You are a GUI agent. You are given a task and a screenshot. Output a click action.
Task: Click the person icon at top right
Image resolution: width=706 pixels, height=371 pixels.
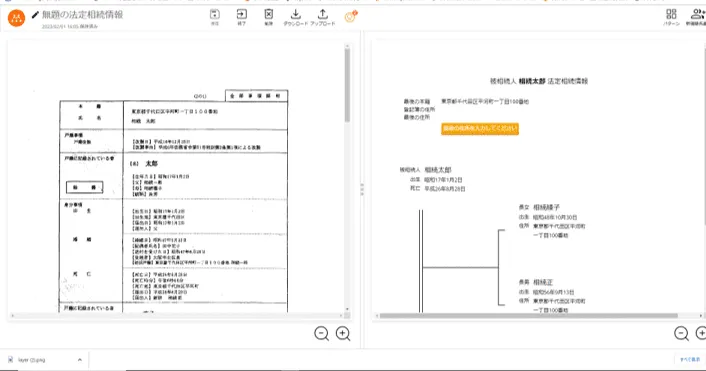point(697,14)
